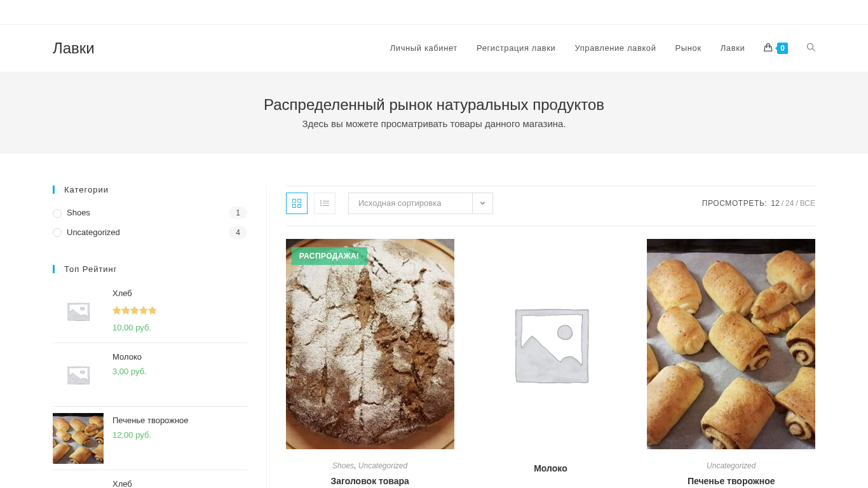Click pastry thumbnail in sidebar
This screenshot has height=488, width=868.
pos(78,438)
